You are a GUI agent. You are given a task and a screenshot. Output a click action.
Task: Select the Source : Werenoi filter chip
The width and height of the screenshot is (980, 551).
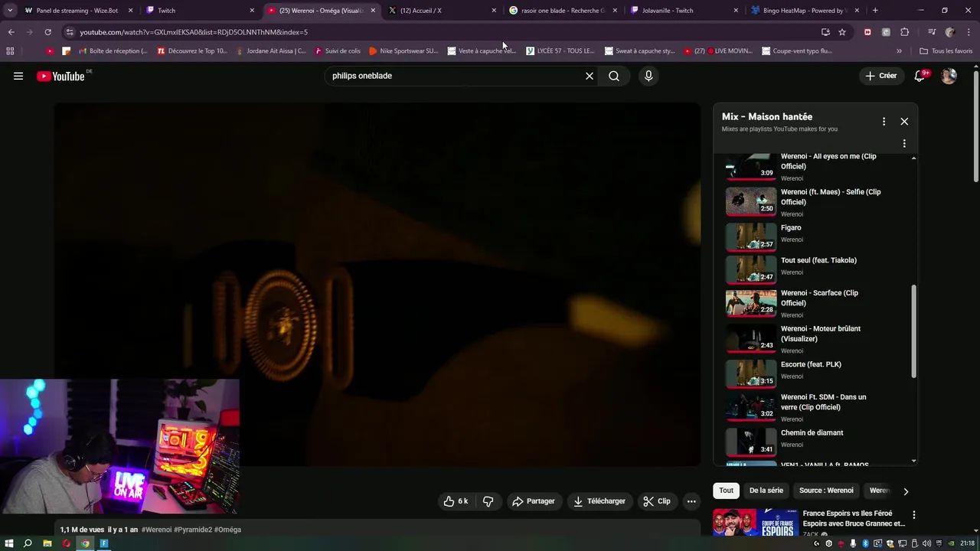pos(826,491)
